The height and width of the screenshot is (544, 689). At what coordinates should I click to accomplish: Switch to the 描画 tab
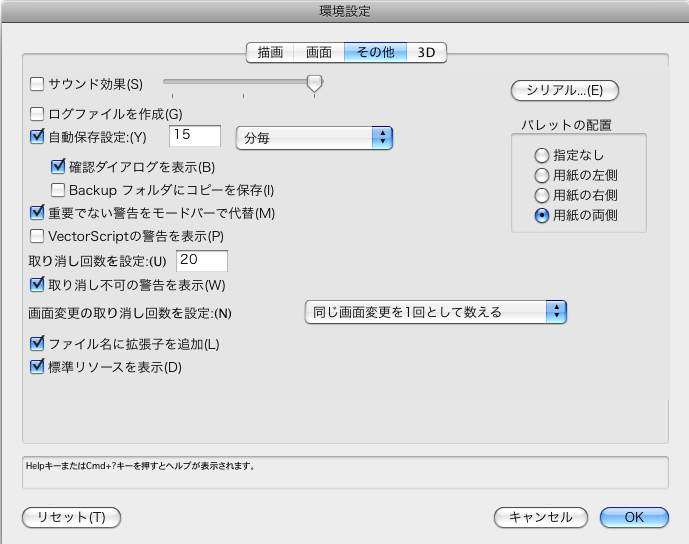click(270, 52)
